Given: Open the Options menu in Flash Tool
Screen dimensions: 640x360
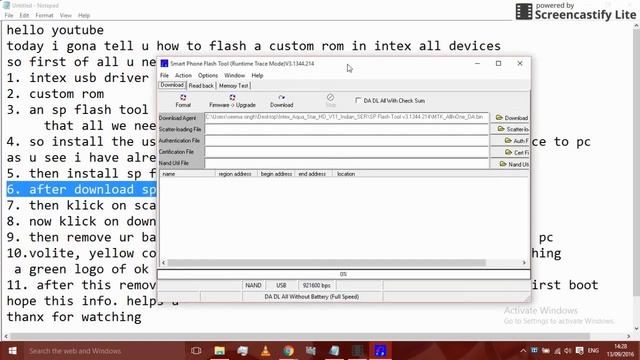Looking at the screenshot, I should [x=208, y=76].
